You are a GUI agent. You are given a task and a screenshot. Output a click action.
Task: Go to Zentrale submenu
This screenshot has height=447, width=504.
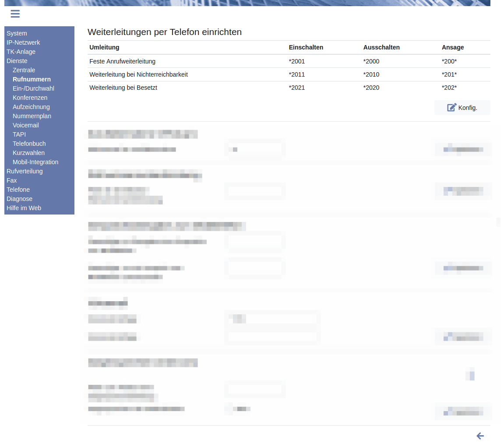(x=24, y=70)
